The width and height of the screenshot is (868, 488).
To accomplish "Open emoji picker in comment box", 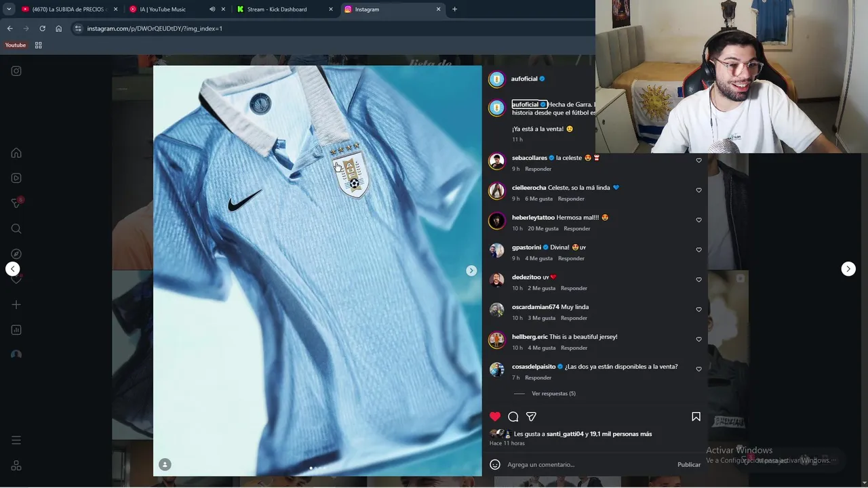I will pyautogui.click(x=495, y=464).
